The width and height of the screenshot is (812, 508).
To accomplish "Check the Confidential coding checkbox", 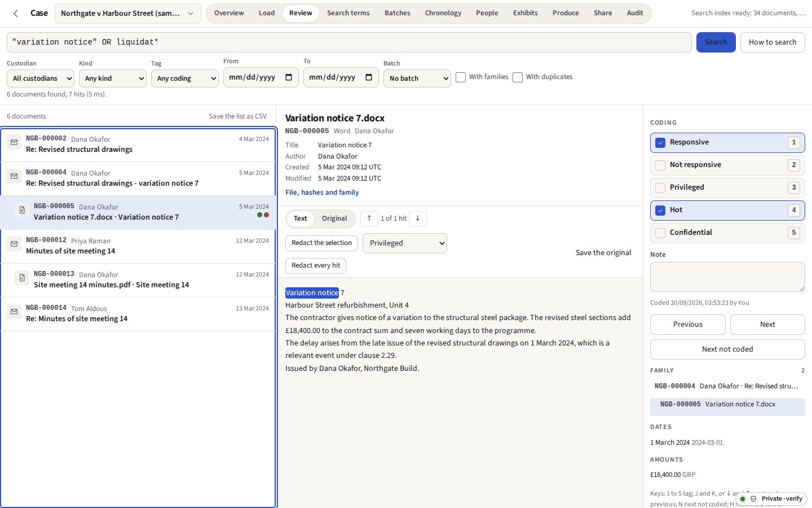I will [x=660, y=233].
